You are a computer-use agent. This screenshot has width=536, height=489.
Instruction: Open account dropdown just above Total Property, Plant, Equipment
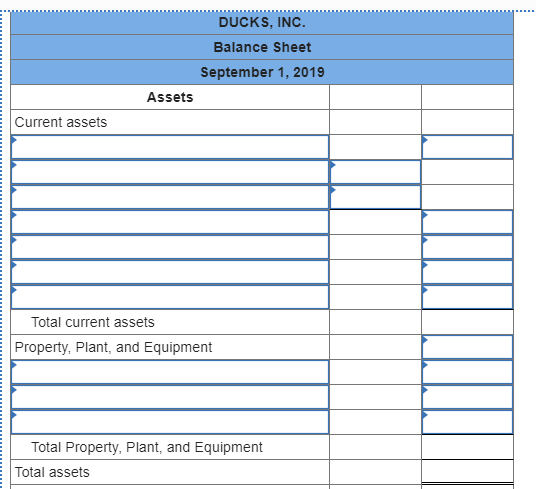click(170, 422)
